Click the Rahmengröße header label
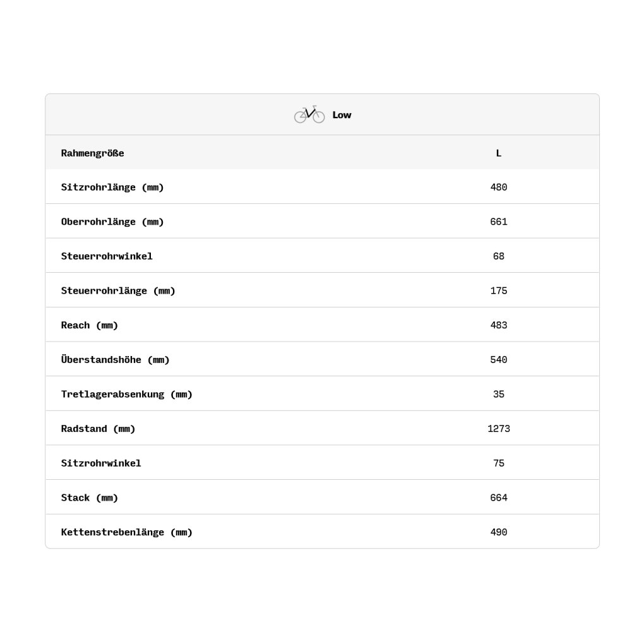Image resolution: width=644 pixels, height=644 pixels. click(x=92, y=153)
